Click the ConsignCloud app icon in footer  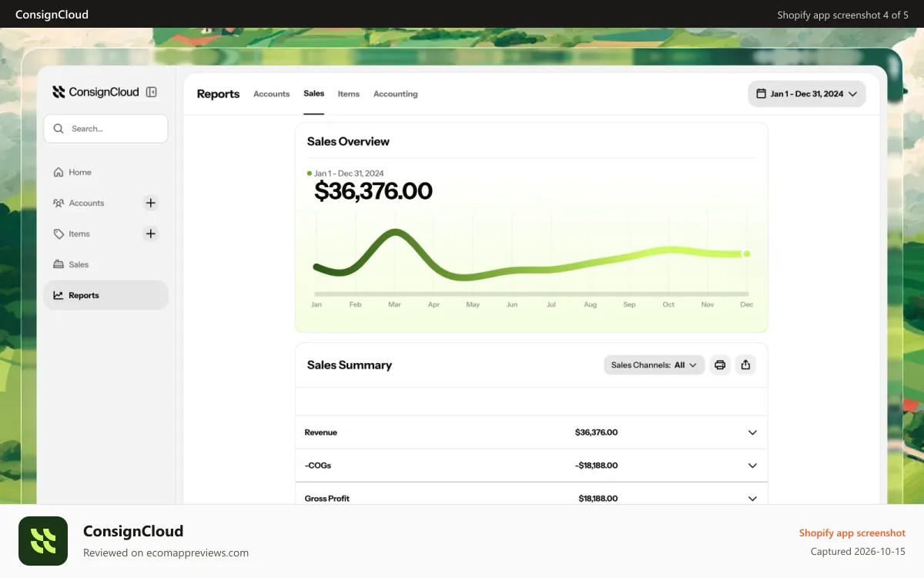tap(43, 541)
